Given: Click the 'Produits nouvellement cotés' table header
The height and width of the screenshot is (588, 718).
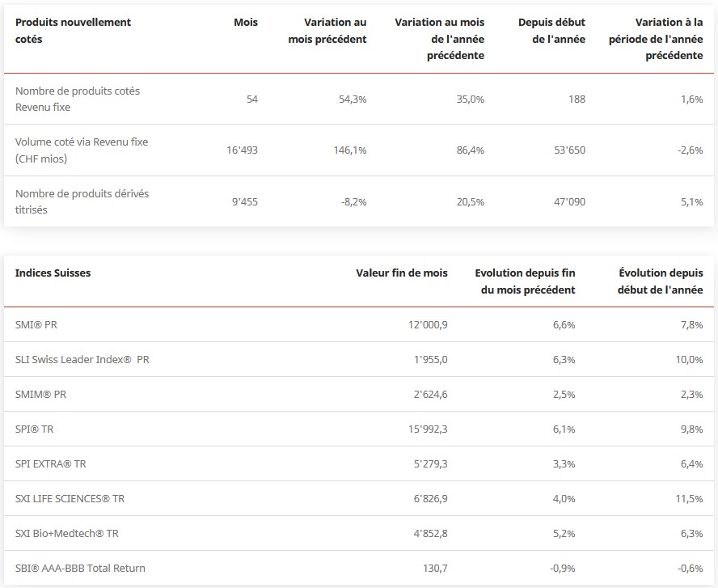Looking at the screenshot, I should coord(73,31).
